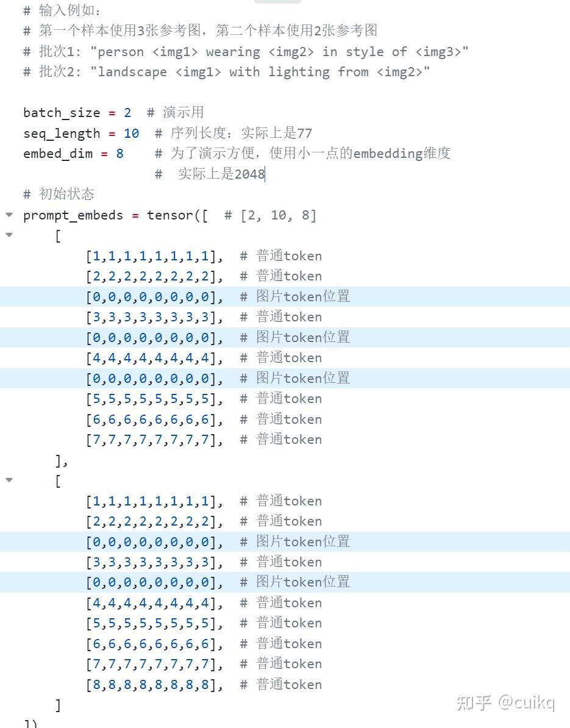Click second batch row [4,4,4,4,4,4,4,4]
This screenshot has width=570, height=728.
pos(204,603)
